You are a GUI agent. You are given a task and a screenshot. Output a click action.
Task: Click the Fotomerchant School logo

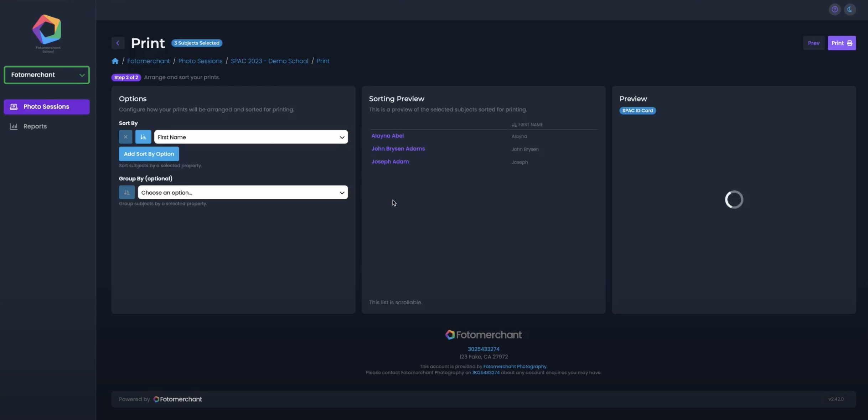(x=47, y=34)
